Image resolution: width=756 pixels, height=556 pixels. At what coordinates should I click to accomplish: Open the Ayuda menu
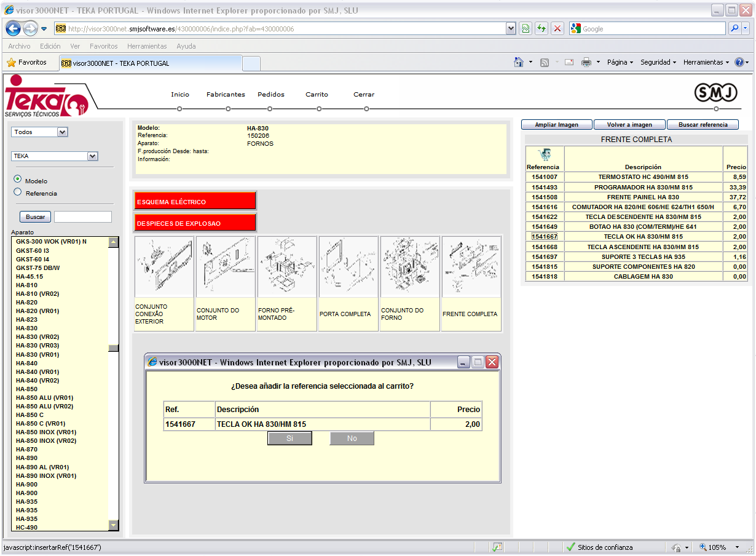[186, 46]
